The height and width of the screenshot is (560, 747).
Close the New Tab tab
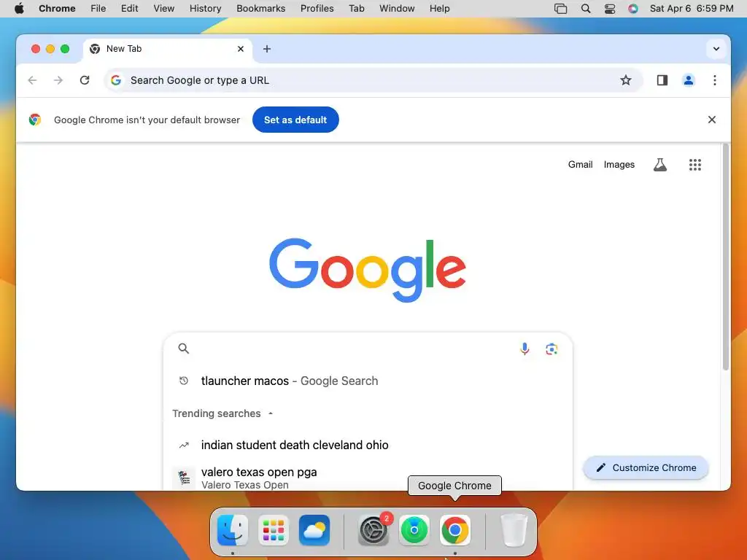coord(241,49)
